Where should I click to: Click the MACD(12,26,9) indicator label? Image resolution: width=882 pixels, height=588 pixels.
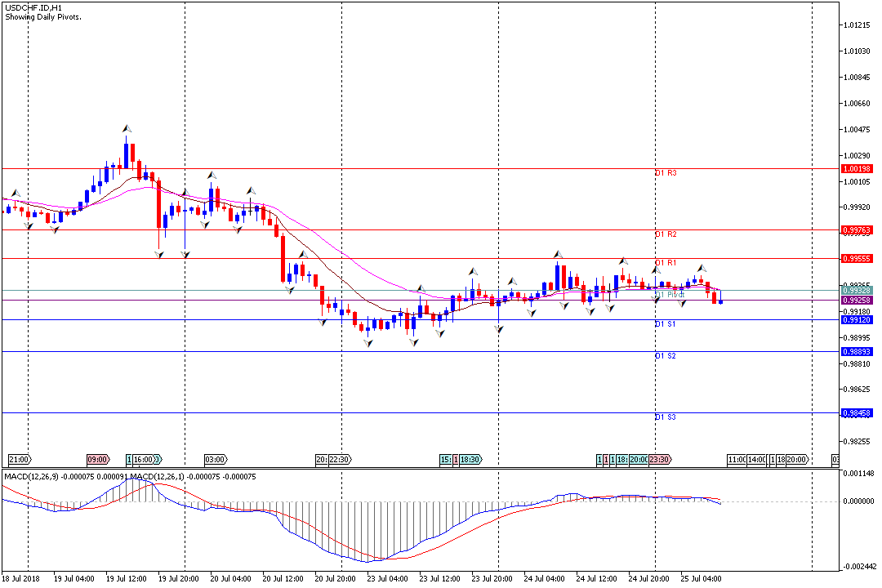tap(32, 477)
